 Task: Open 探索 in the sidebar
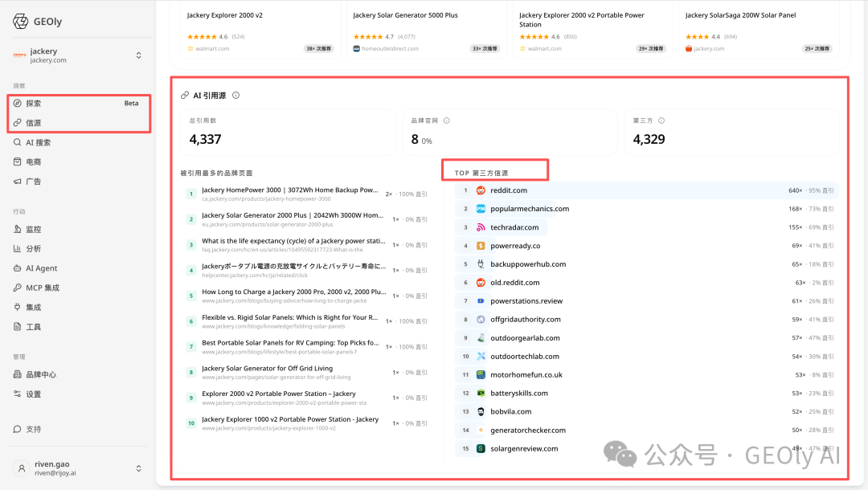click(x=33, y=104)
